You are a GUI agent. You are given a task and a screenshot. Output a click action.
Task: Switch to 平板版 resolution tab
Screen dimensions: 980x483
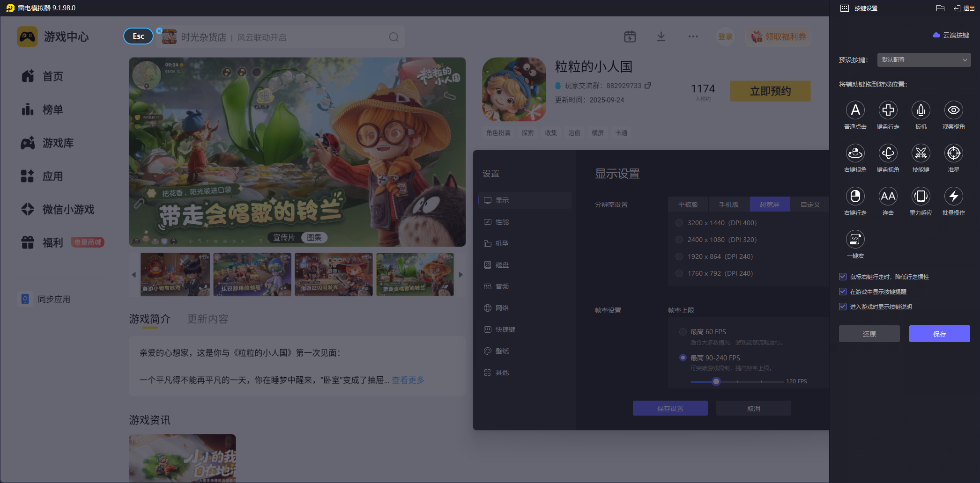pos(688,205)
